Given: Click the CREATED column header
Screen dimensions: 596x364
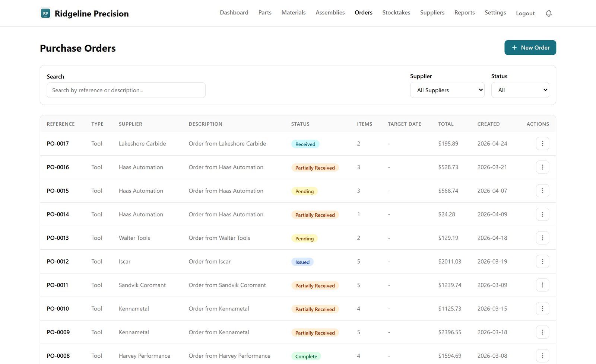Looking at the screenshot, I should pos(488,124).
